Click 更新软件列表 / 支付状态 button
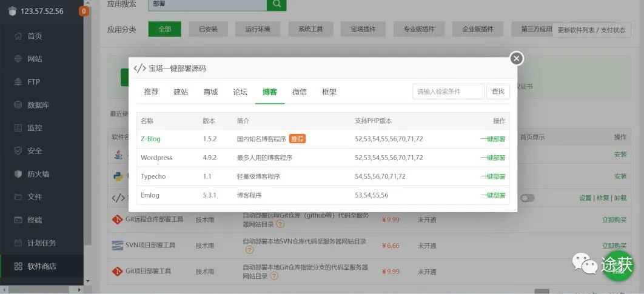 point(591,30)
